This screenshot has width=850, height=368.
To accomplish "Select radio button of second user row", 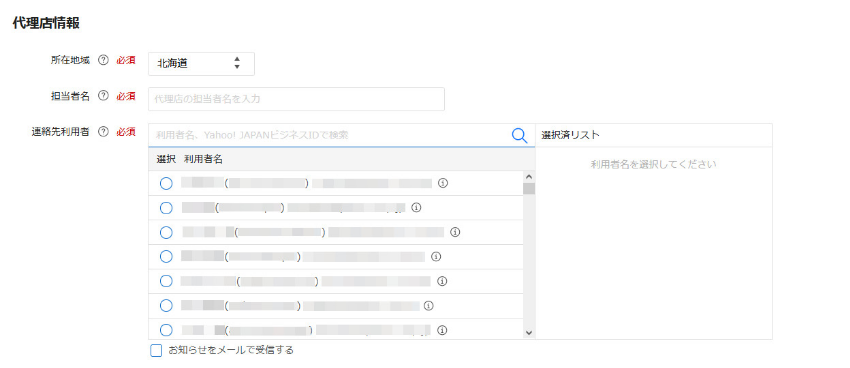I will click(x=166, y=208).
